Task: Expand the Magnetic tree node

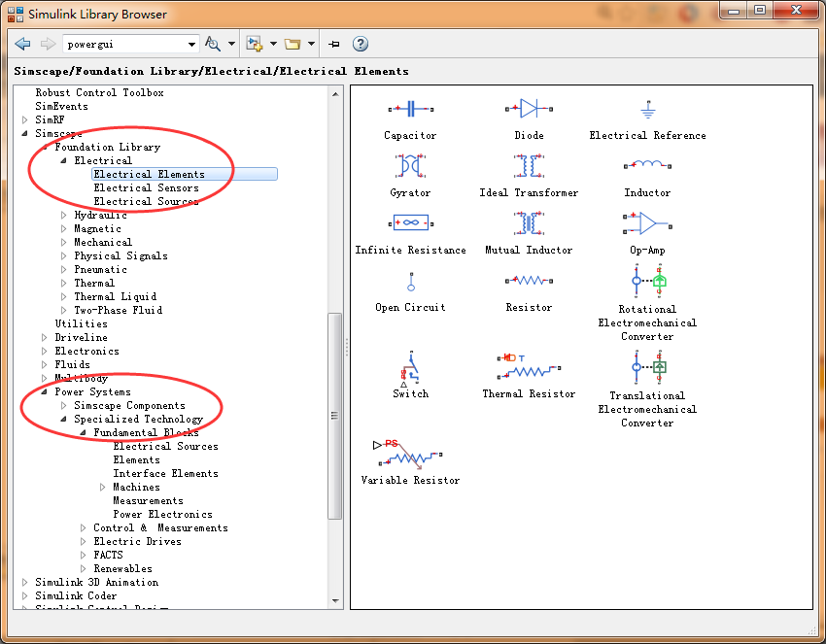Action: coord(64,228)
